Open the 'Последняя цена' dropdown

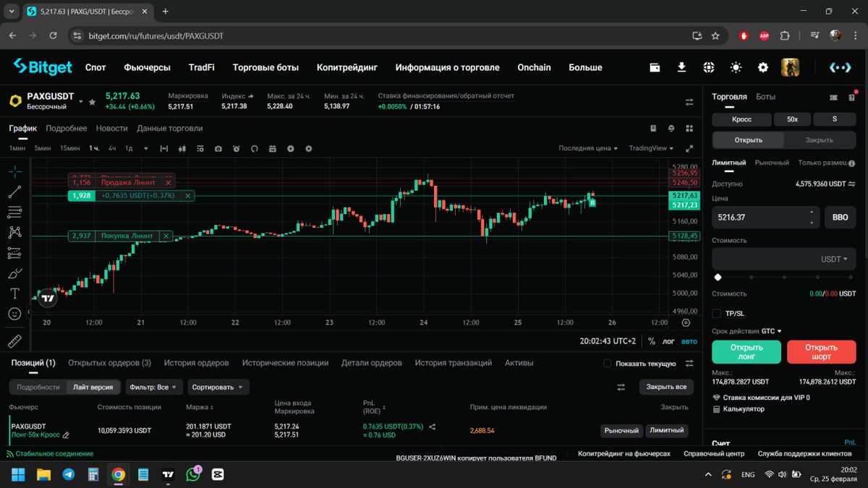[x=588, y=148]
